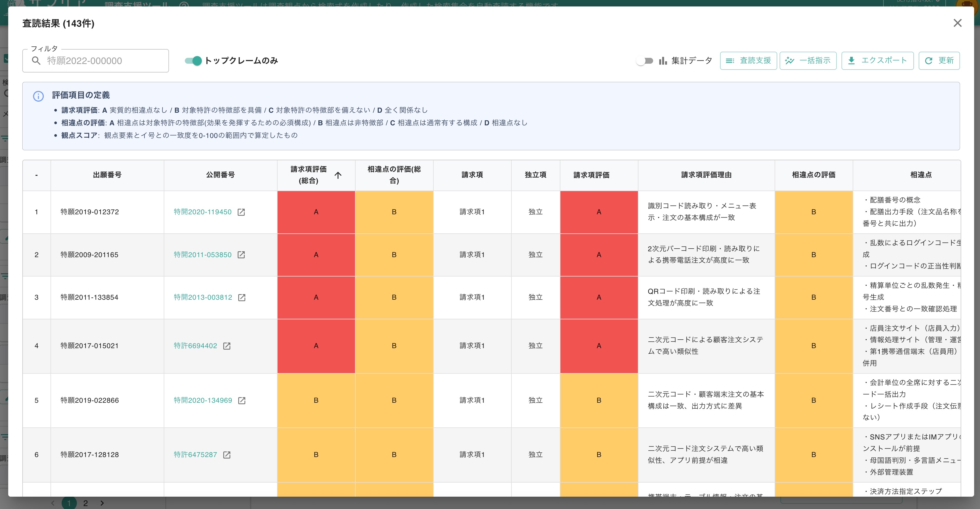
Task: Click the info icon in 評価項目の定義
Action: (38, 96)
